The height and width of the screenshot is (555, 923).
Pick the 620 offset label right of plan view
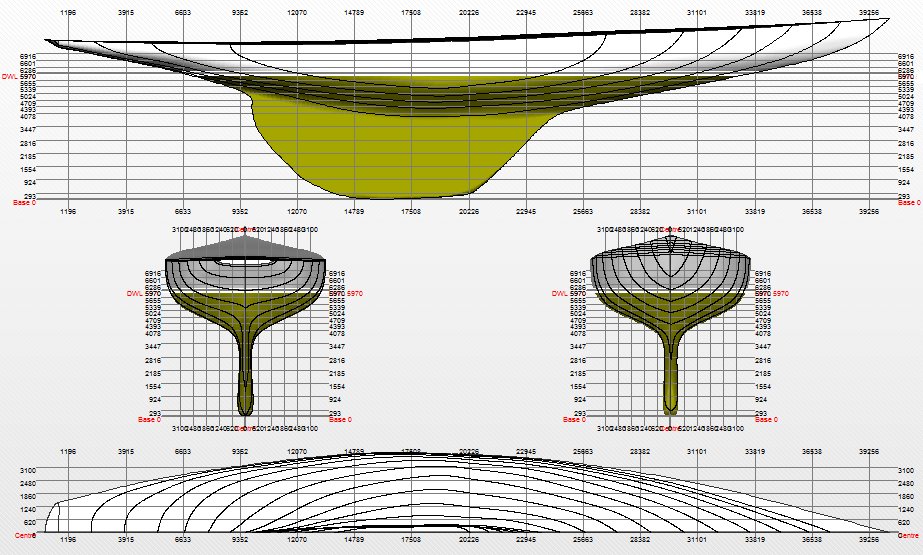(x=905, y=522)
